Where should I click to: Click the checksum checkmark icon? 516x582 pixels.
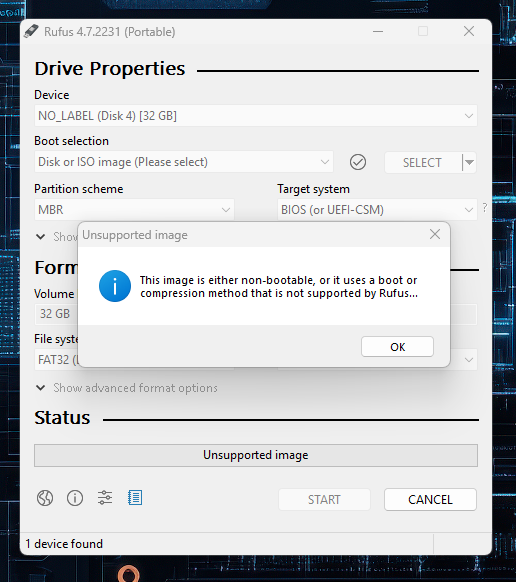click(x=358, y=162)
